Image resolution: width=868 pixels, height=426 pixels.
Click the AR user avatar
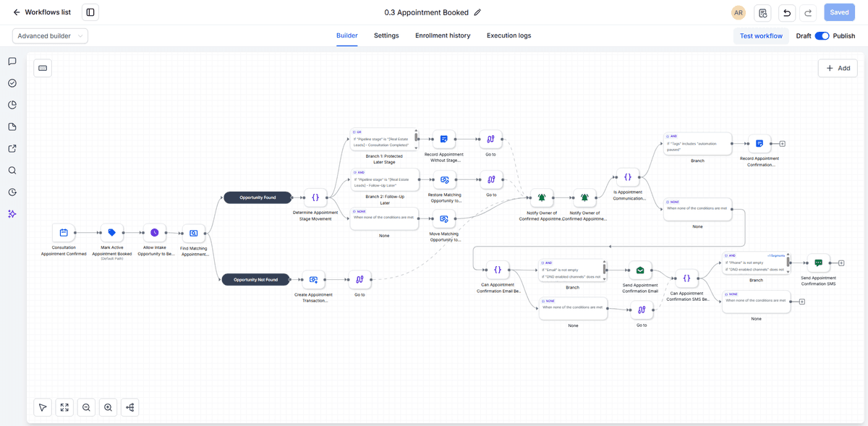coord(739,12)
